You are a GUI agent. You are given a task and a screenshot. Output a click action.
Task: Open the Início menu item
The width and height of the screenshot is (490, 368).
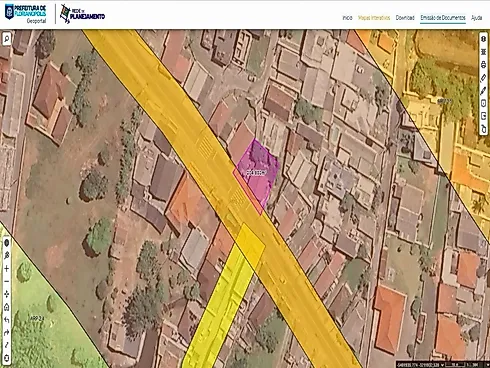(x=347, y=18)
